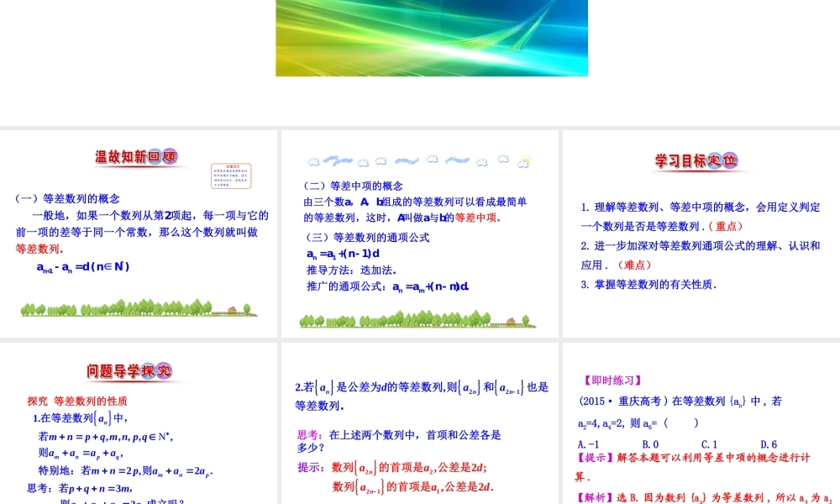The height and width of the screenshot is (504, 840).
Task: Click the 问题导学探究 title graphic
Action: pyautogui.click(x=129, y=370)
